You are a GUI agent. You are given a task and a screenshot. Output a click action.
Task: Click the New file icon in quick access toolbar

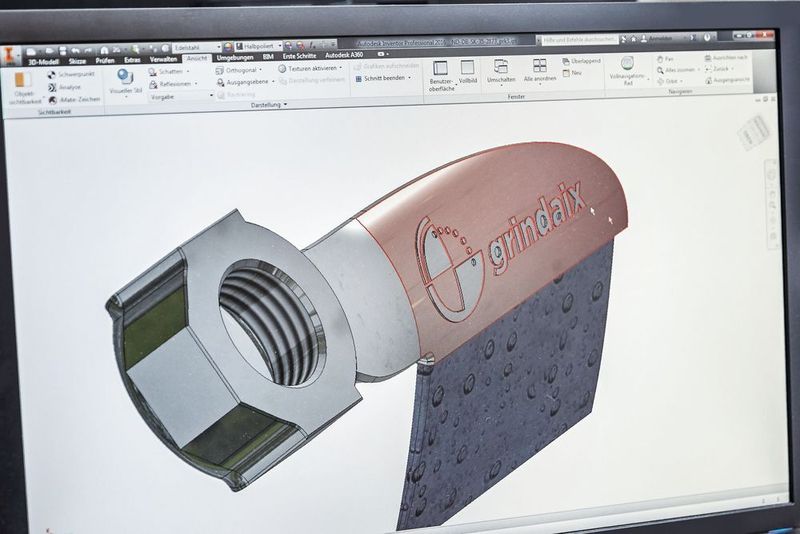point(31,52)
